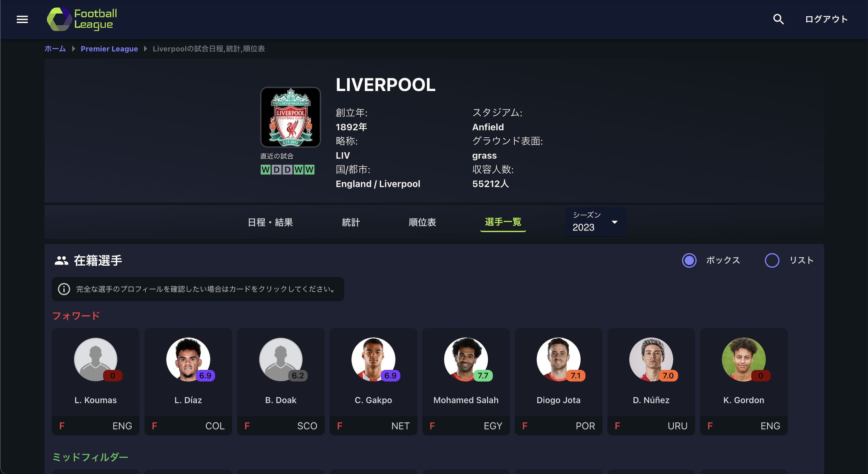This screenshot has height=474, width=868.
Task: Click the hamburger menu icon
Action: click(22, 19)
